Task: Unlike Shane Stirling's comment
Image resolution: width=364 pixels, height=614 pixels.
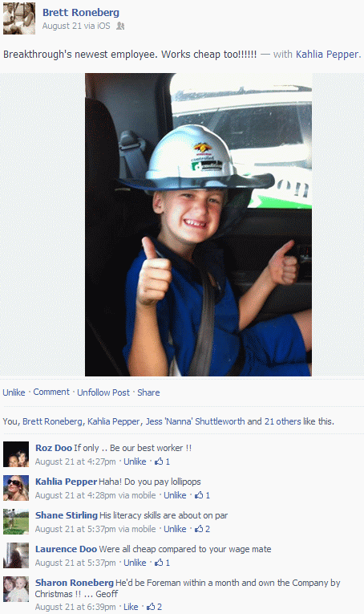Action: [x=175, y=529]
